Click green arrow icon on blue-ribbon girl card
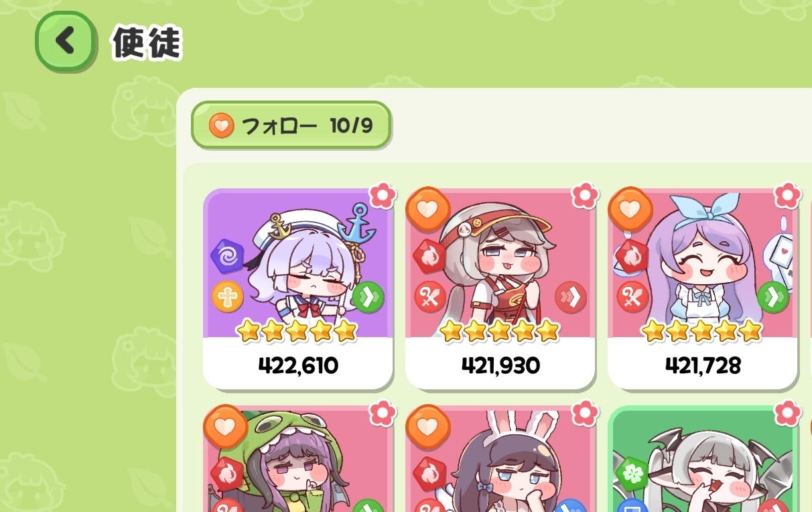Screen dimensions: 812x512 point(773,297)
